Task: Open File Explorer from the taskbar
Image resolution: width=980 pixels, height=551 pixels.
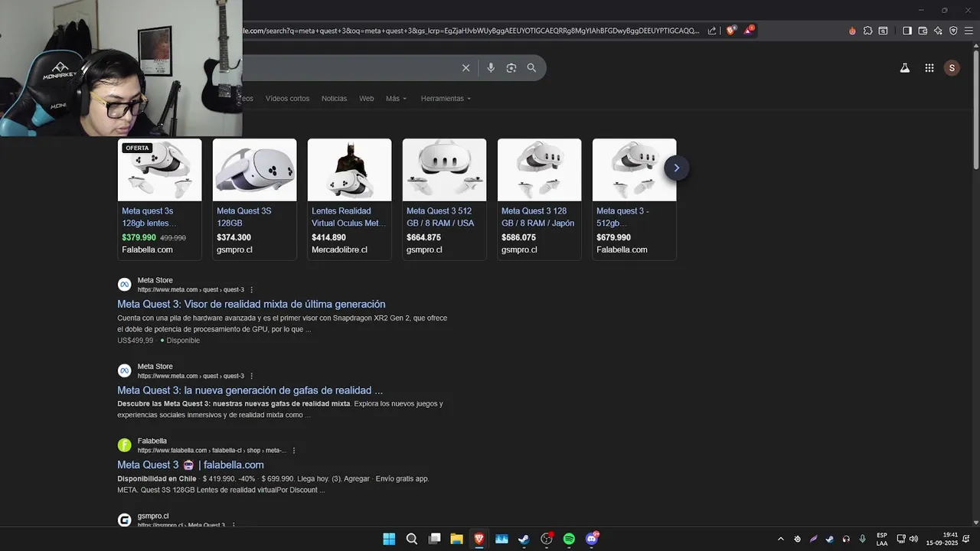Action: (456, 539)
